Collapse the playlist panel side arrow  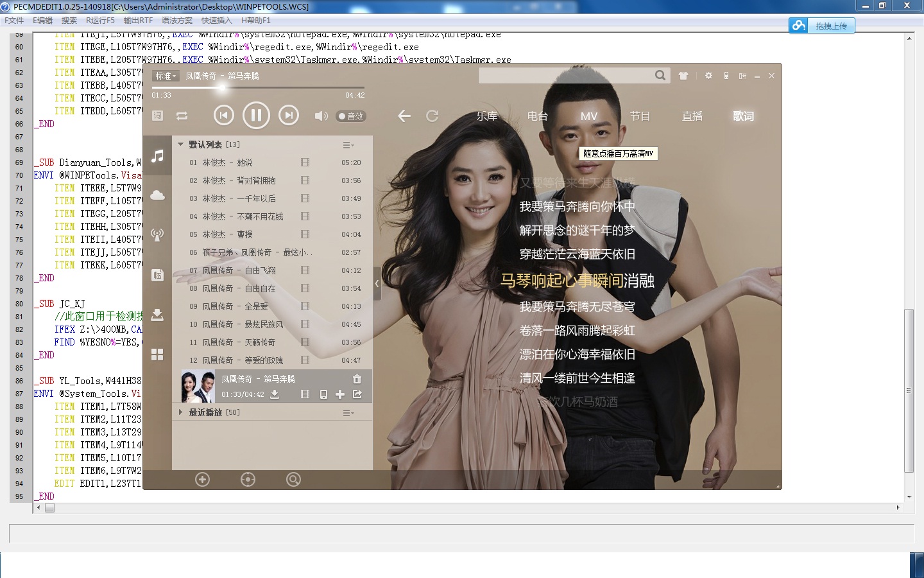pyautogui.click(x=377, y=283)
